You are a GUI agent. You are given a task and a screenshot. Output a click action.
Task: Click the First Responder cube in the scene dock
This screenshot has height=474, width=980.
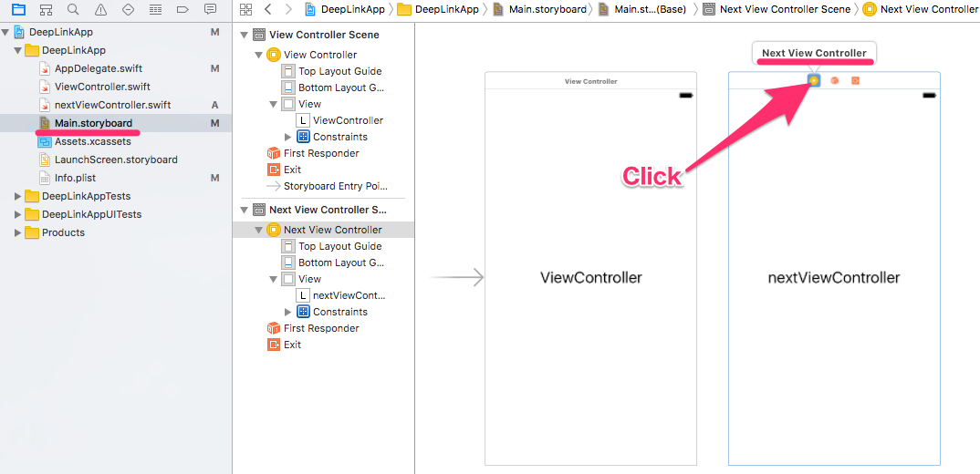coord(834,80)
